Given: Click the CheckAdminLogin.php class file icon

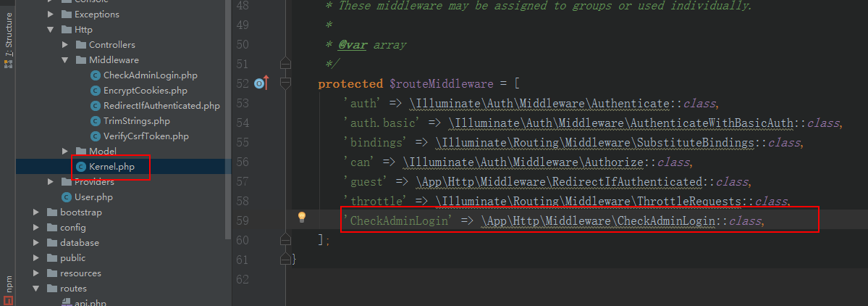Looking at the screenshot, I should [95, 75].
